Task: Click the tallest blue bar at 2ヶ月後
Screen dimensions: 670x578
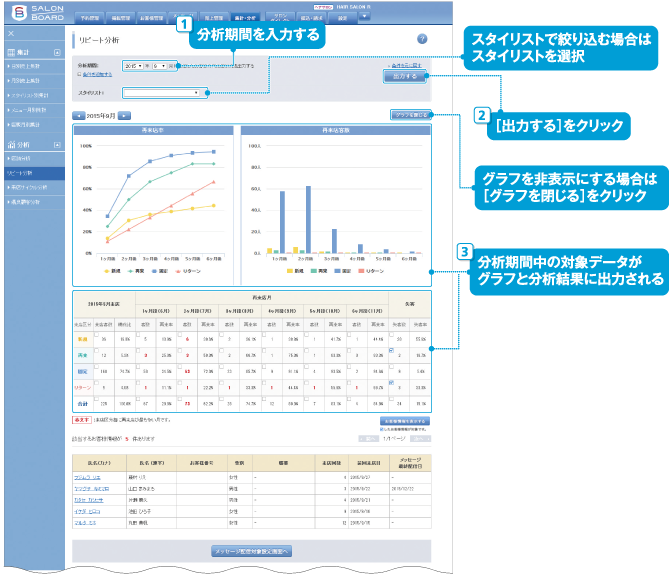Action: click(308, 220)
